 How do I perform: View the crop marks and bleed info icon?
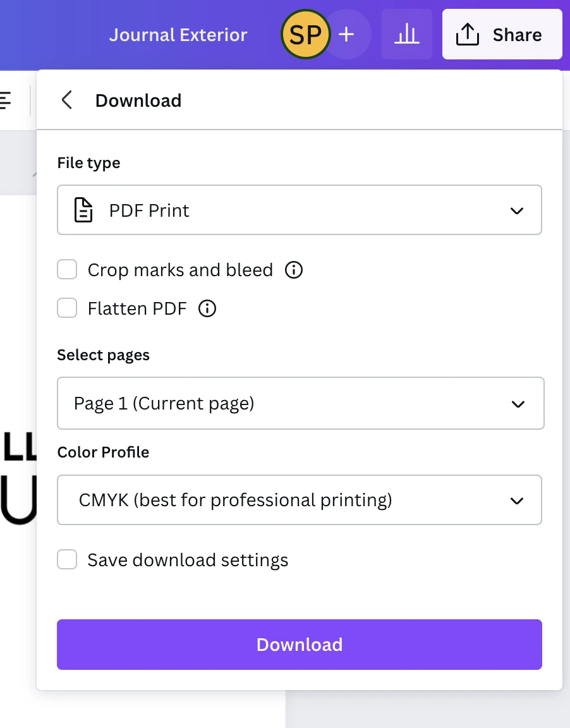coord(293,270)
